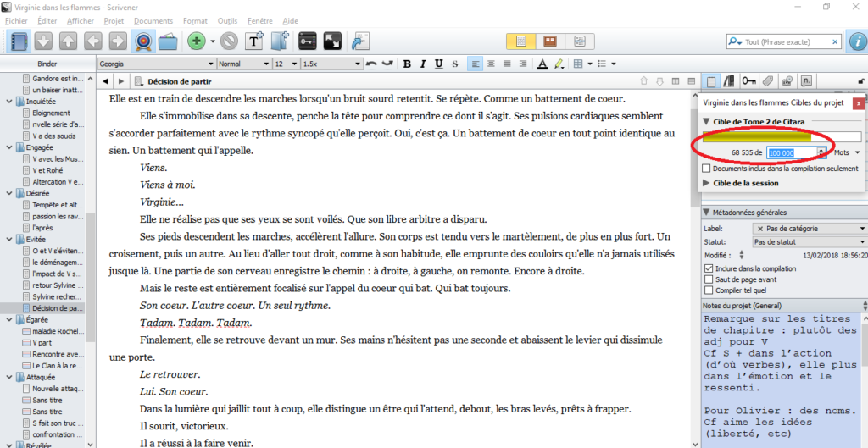Viewport: 868px width, 448px height.
Task: Check Saut de page avant
Action: 709,279
